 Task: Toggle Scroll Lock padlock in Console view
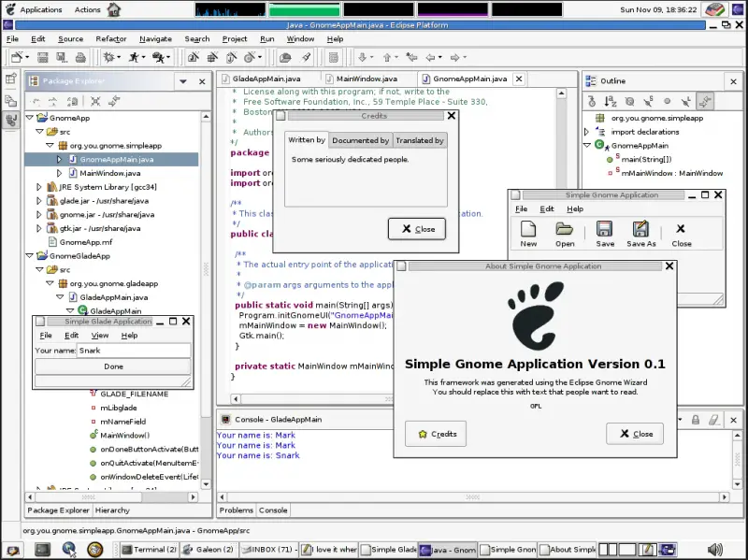click(696, 420)
